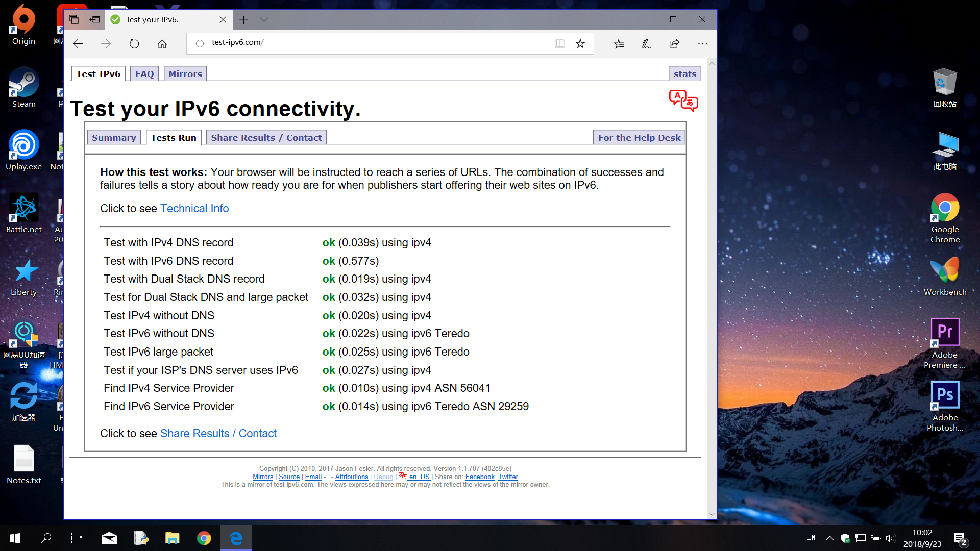Screen dimensions: 980x551
Task: Open the language translation icon
Action: [683, 101]
